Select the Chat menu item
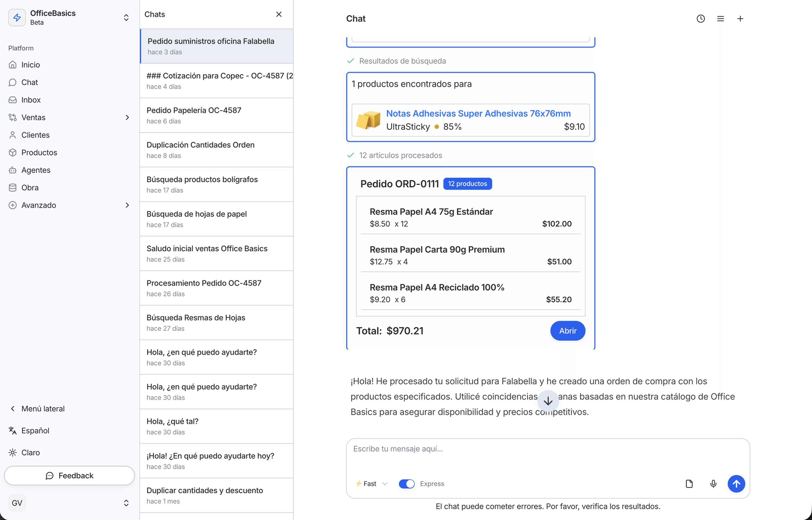This screenshot has height=520, width=812. 29,82
